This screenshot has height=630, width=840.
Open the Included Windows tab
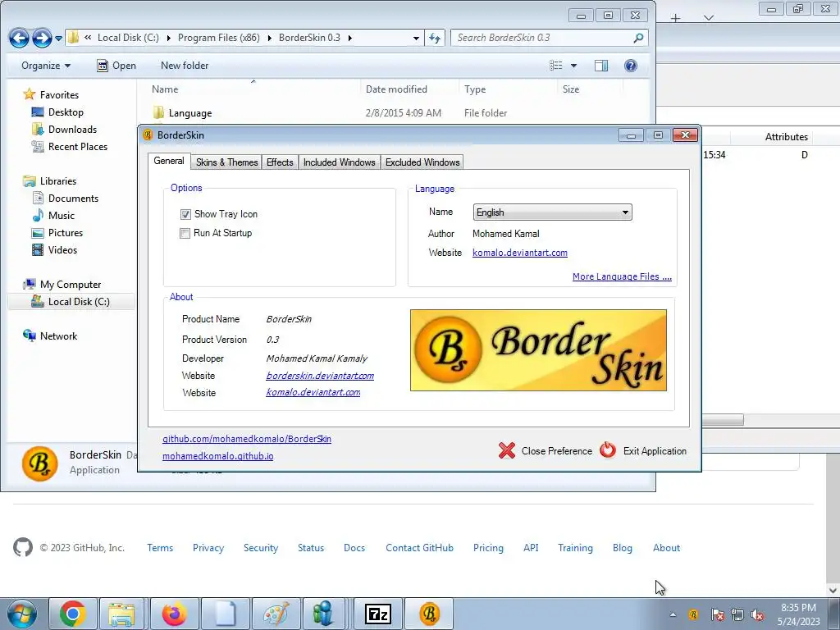(339, 162)
